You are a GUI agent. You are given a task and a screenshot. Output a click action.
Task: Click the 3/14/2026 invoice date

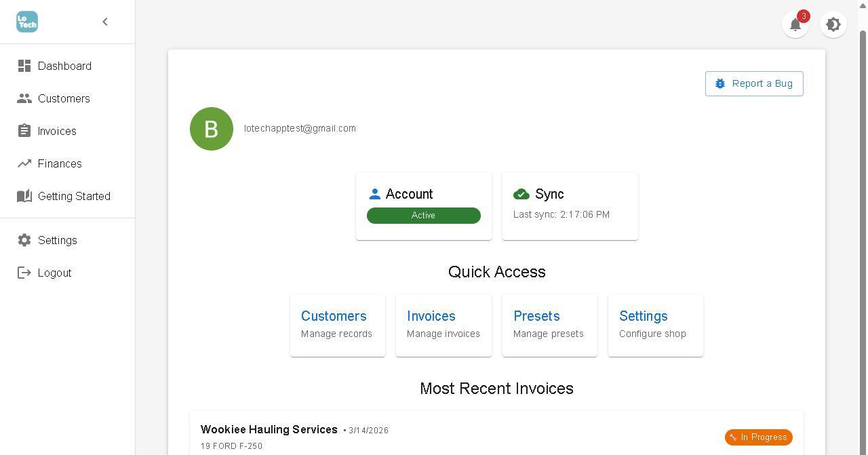368,431
